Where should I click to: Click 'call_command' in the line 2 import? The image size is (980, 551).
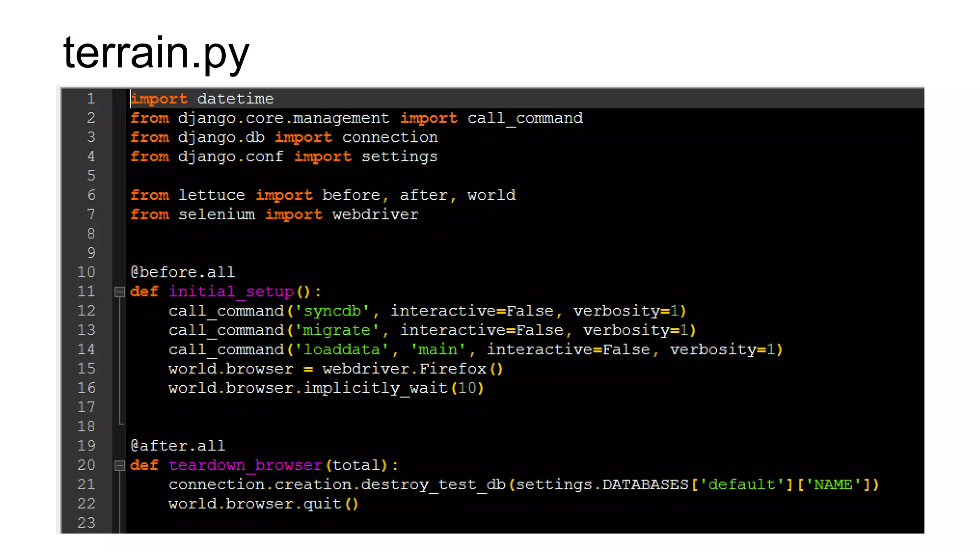(x=525, y=118)
